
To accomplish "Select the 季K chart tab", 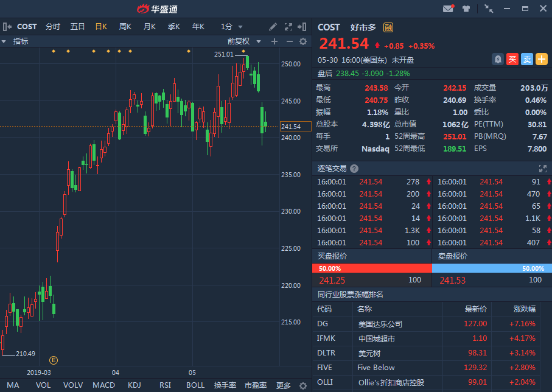I will pyautogui.click(x=174, y=27).
